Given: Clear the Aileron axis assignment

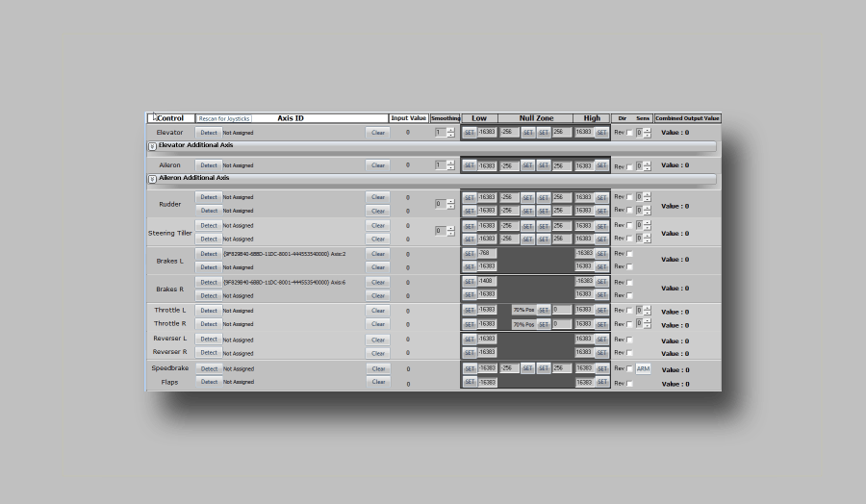Looking at the screenshot, I should 378,165.
